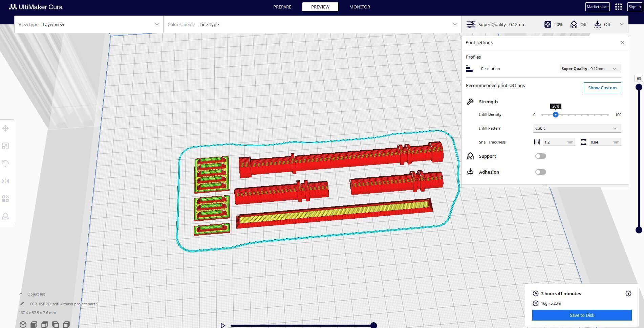
Task: Click the top/bottom thickness 0.84 mm field
Action: click(x=605, y=142)
